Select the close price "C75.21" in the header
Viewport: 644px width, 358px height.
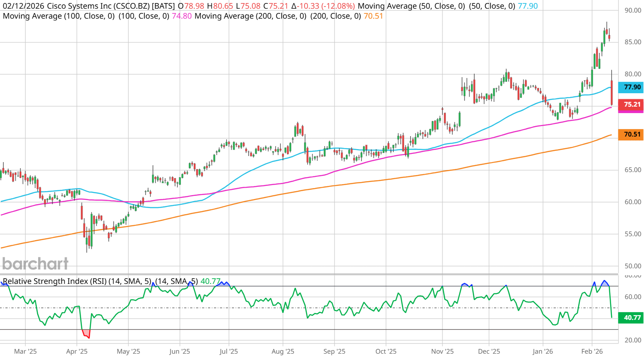tap(276, 6)
